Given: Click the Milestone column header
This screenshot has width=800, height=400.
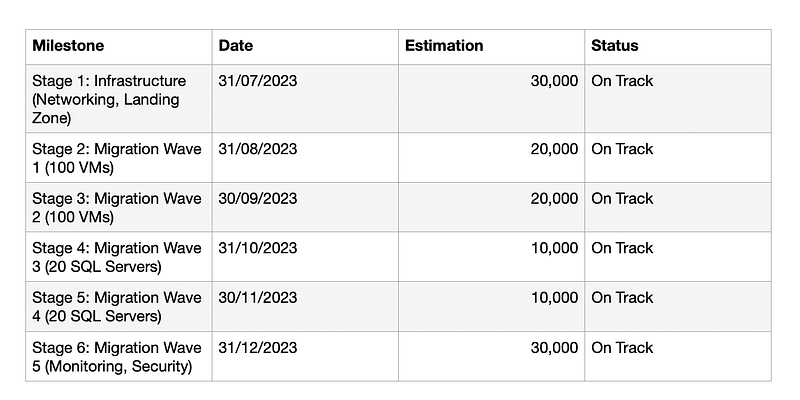Looking at the screenshot, I should [x=68, y=46].
